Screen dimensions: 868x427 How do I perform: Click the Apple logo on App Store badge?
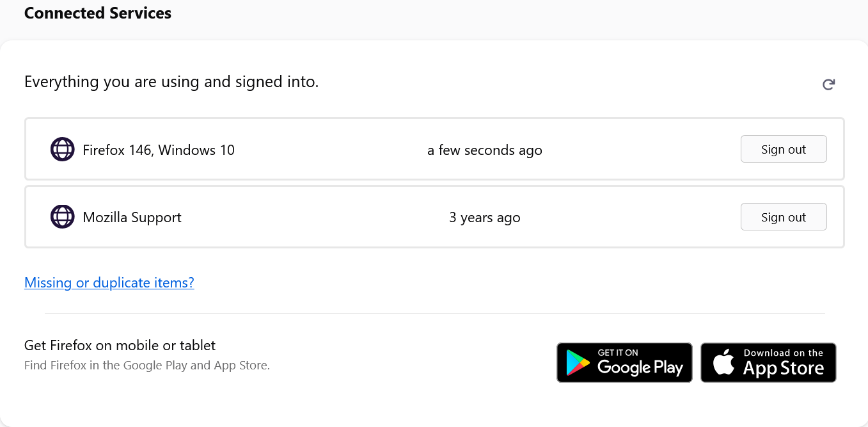tap(723, 363)
